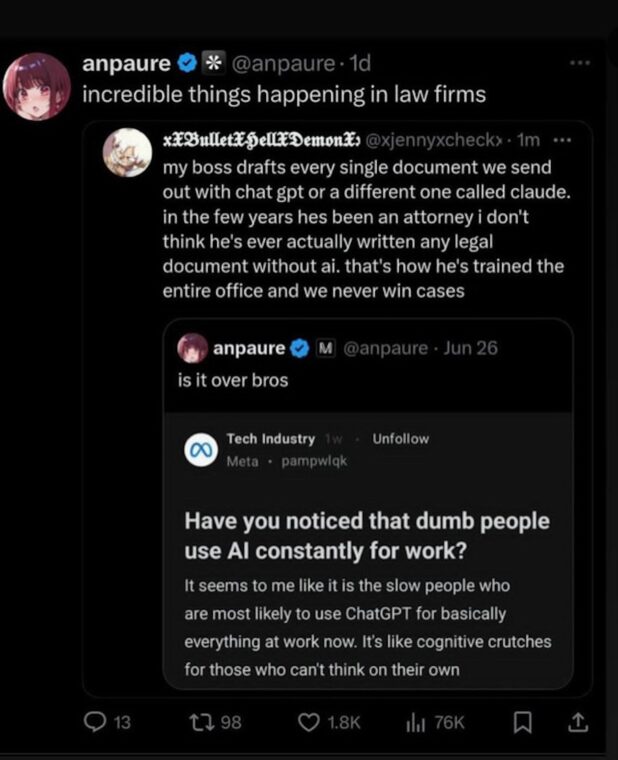The width and height of the screenshot is (618, 760).
Task: Open the top-right more options menu
Action: click(x=579, y=63)
